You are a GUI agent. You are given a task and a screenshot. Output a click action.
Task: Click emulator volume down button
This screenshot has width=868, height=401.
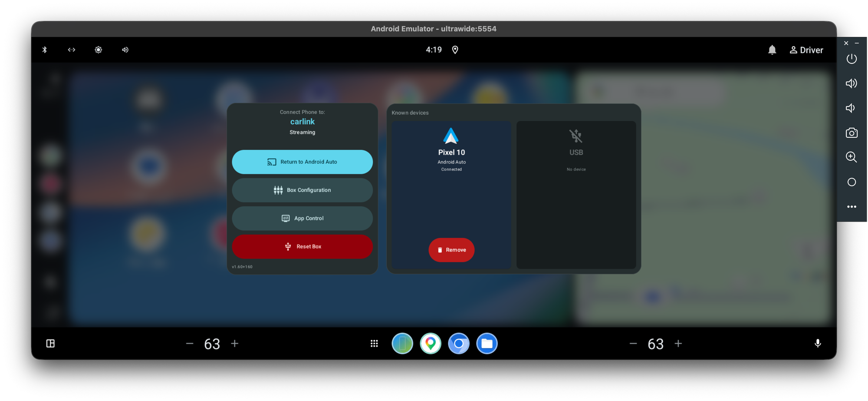pos(851,108)
